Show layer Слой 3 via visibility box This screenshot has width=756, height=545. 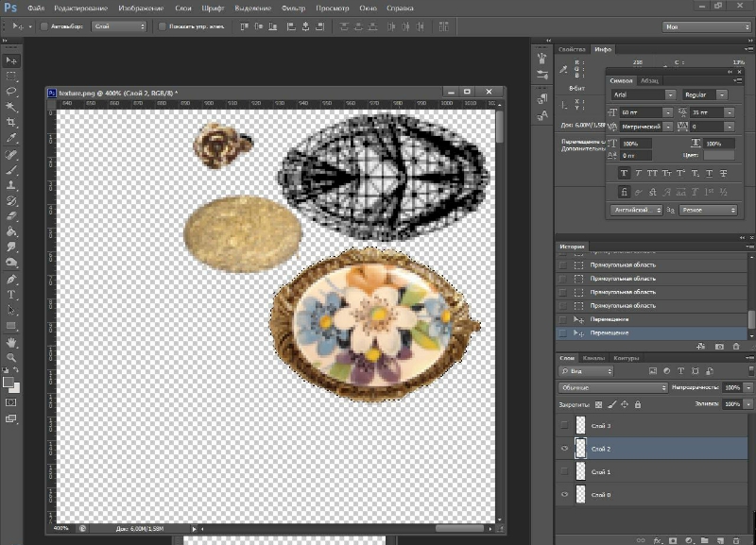coord(564,426)
